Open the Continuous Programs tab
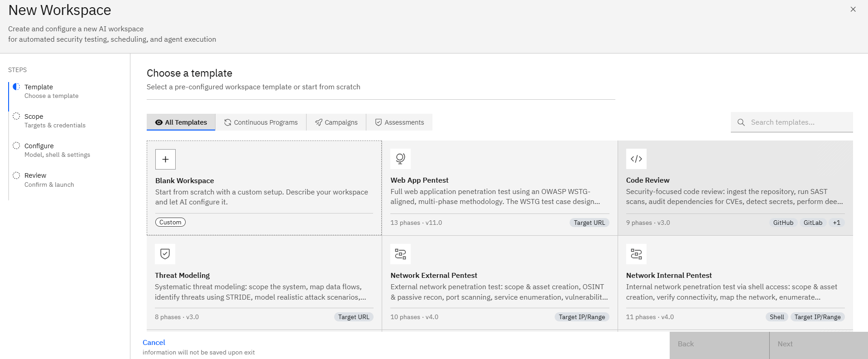Screen dimensions: 868x359 tap(261, 122)
